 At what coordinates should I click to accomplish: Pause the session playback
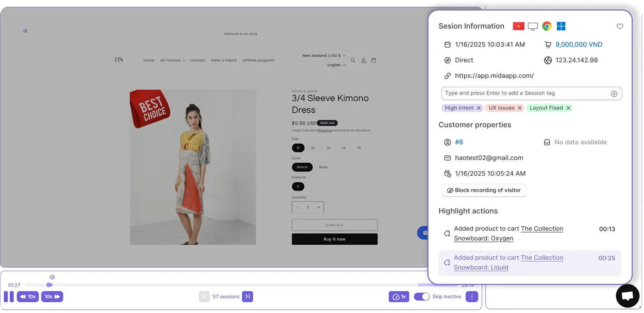pos(9,297)
